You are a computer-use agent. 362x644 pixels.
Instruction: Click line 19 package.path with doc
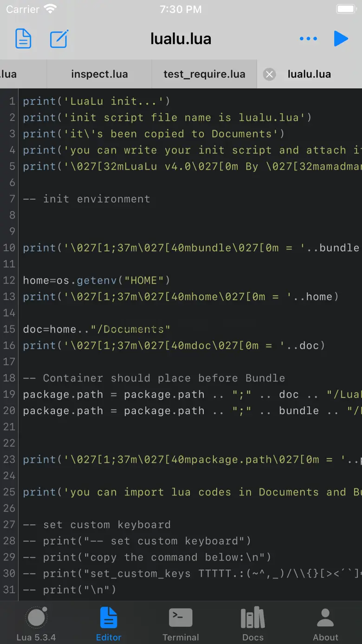coord(192,394)
